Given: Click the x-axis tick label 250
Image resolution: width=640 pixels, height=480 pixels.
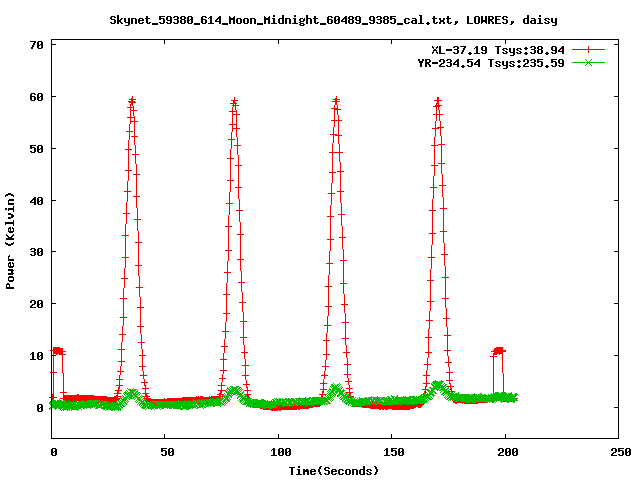Looking at the screenshot, I should [x=621, y=452].
